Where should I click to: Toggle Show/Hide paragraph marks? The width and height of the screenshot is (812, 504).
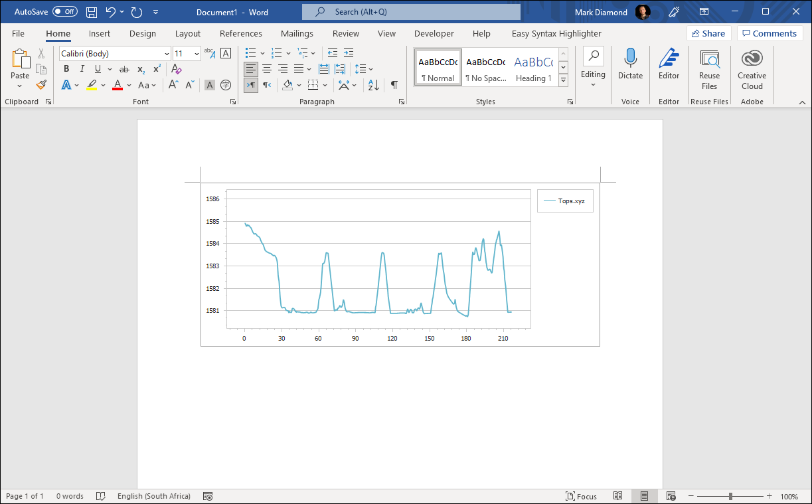coord(394,85)
